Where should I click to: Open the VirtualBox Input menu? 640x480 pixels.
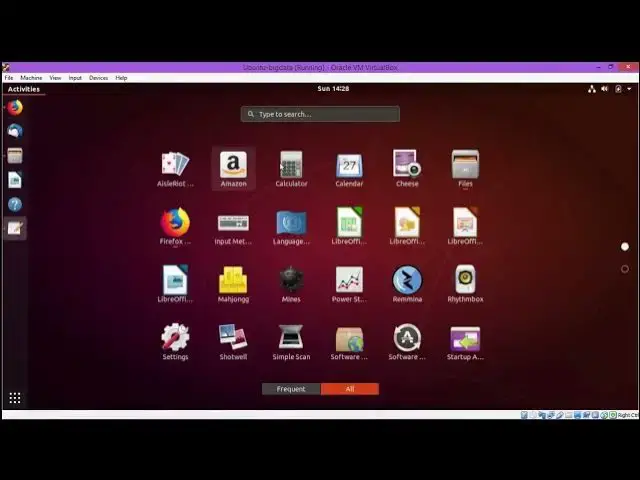(x=75, y=78)
